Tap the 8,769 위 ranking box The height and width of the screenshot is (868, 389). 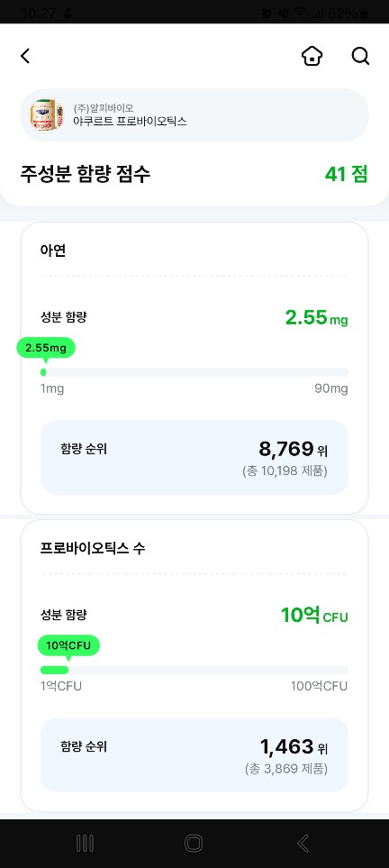(x=194, y=458)
